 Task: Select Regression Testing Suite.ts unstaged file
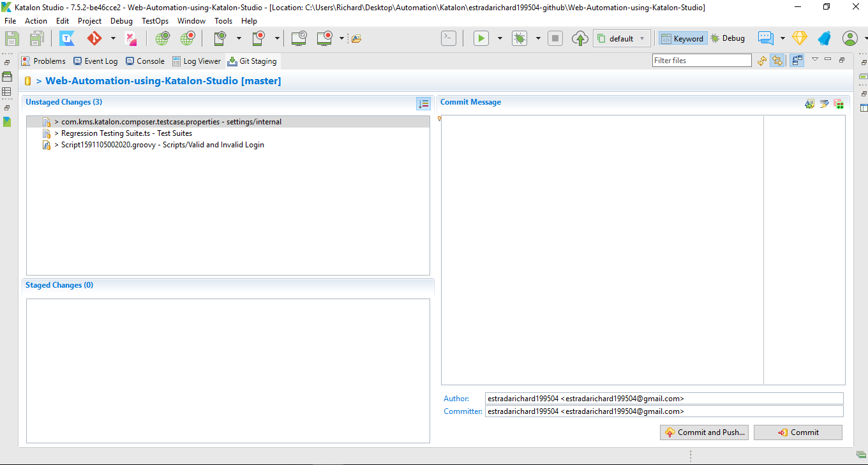228,133
